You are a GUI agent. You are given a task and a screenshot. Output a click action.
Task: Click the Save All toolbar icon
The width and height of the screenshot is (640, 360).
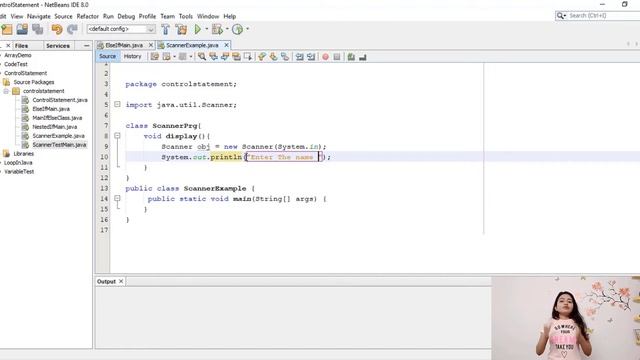38,29
